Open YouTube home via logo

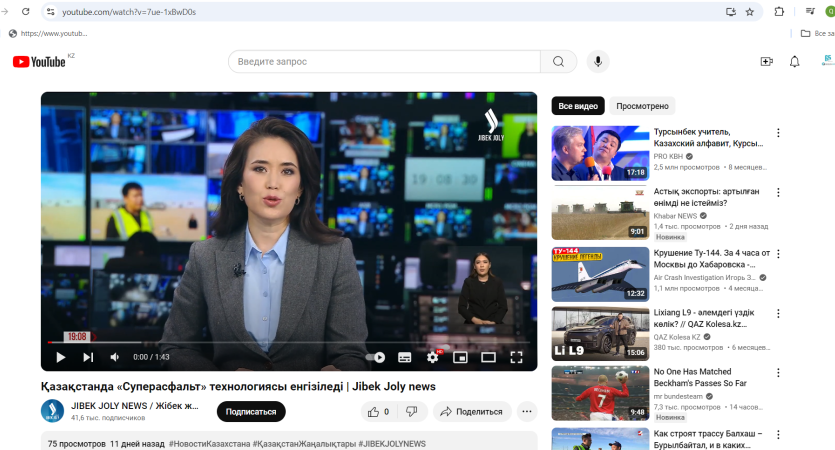39,62
